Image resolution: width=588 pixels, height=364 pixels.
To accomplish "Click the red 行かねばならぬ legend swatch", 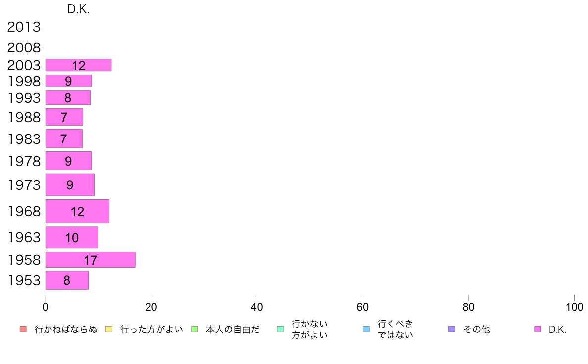I will 23,329.
